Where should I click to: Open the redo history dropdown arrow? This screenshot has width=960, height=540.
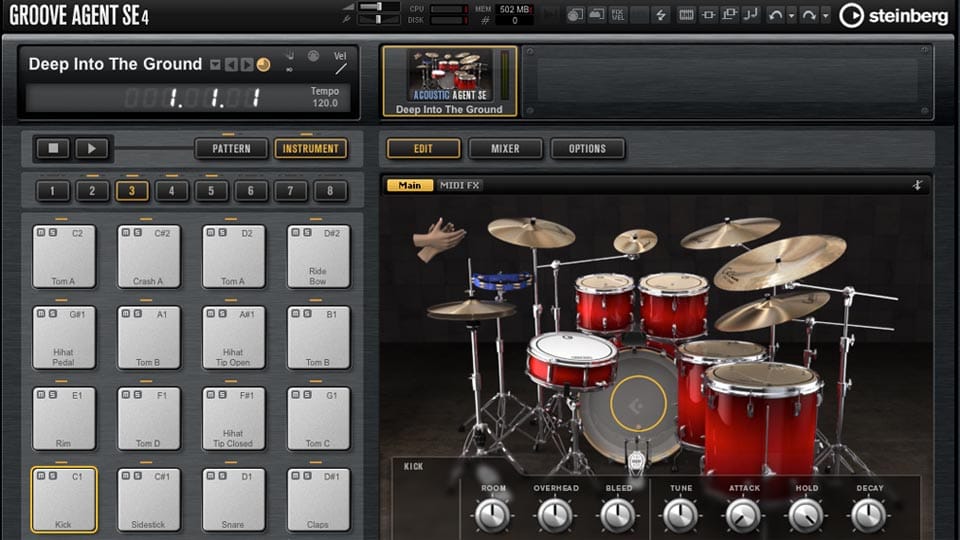coord(825,15)
